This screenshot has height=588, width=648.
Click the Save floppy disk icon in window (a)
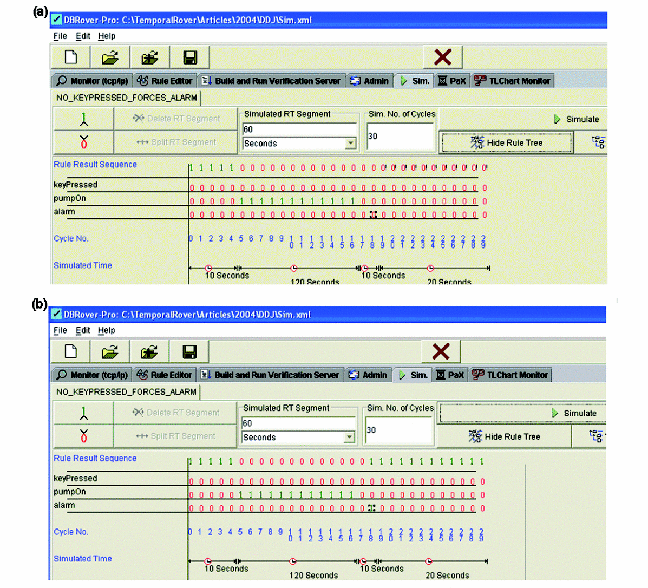[190, 58]
